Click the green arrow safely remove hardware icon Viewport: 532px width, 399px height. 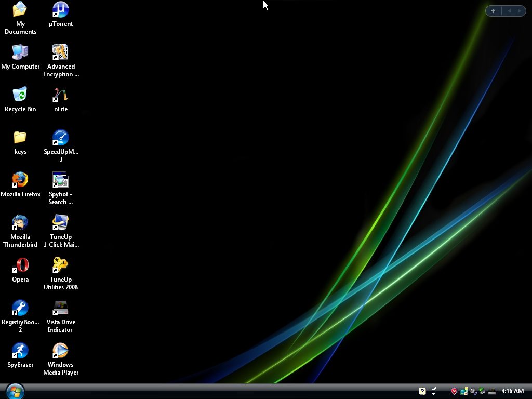tap(482, 391)
